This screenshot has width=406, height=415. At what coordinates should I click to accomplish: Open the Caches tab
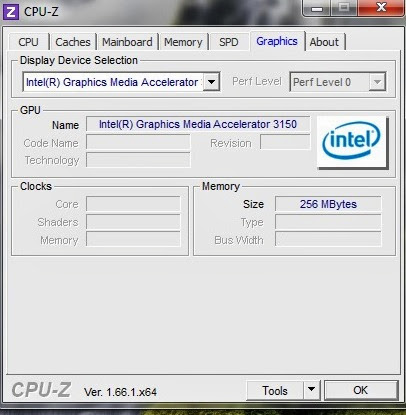point(73,42)
